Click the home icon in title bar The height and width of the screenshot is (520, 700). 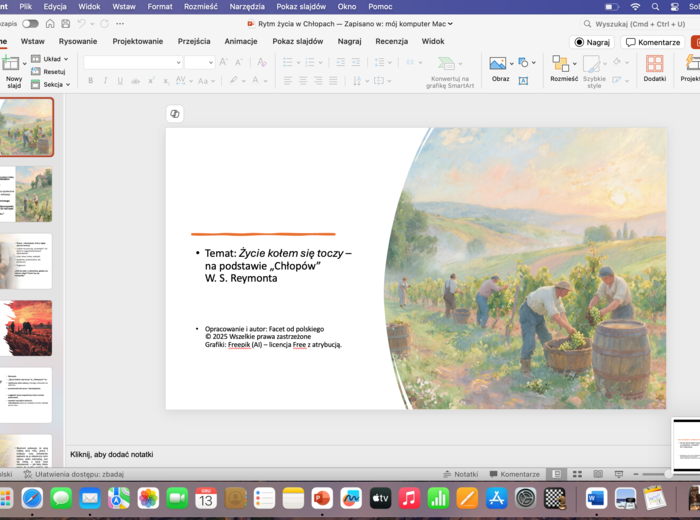coord(50,24)
